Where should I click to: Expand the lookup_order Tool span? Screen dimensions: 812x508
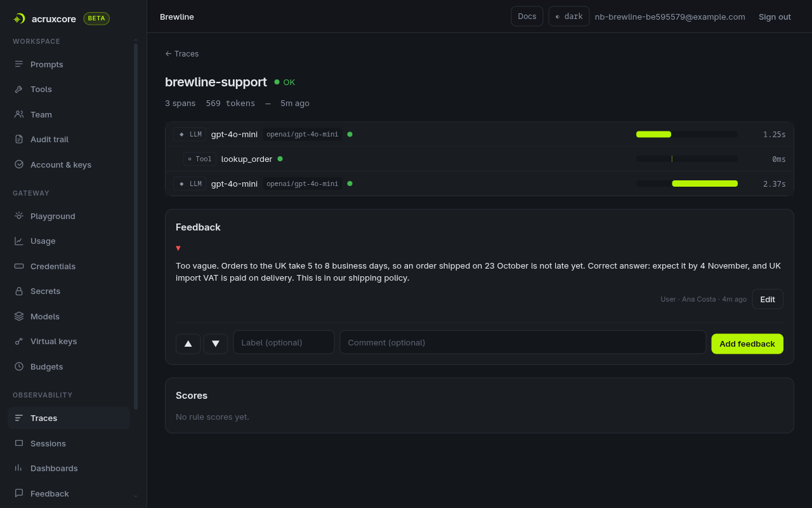point(480,159)
